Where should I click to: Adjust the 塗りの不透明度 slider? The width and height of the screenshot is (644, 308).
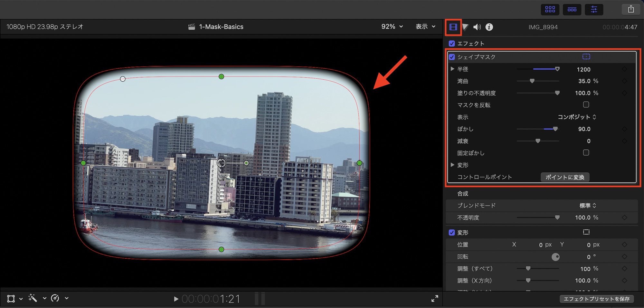tap(538, 93)
